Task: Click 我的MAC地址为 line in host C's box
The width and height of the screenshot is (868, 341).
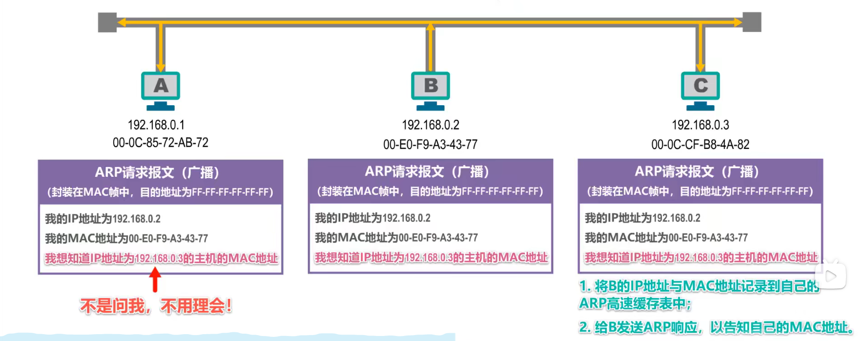Action: tap(667, 237)
